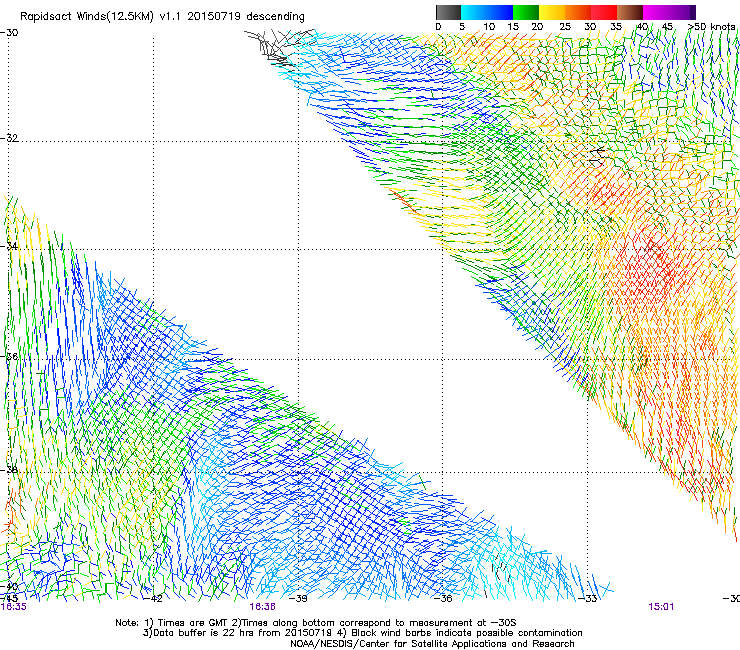The image size is (740, 650).
Task: Click the "-39" longitude axis label
Action: tap(298, 599)
